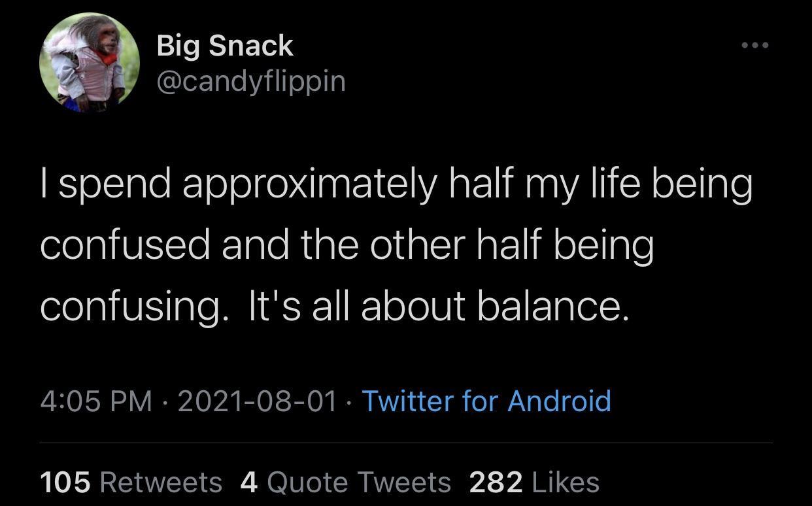
Task: Click the 4:05 PM timestamp
Action: click(x=97, y=400)
